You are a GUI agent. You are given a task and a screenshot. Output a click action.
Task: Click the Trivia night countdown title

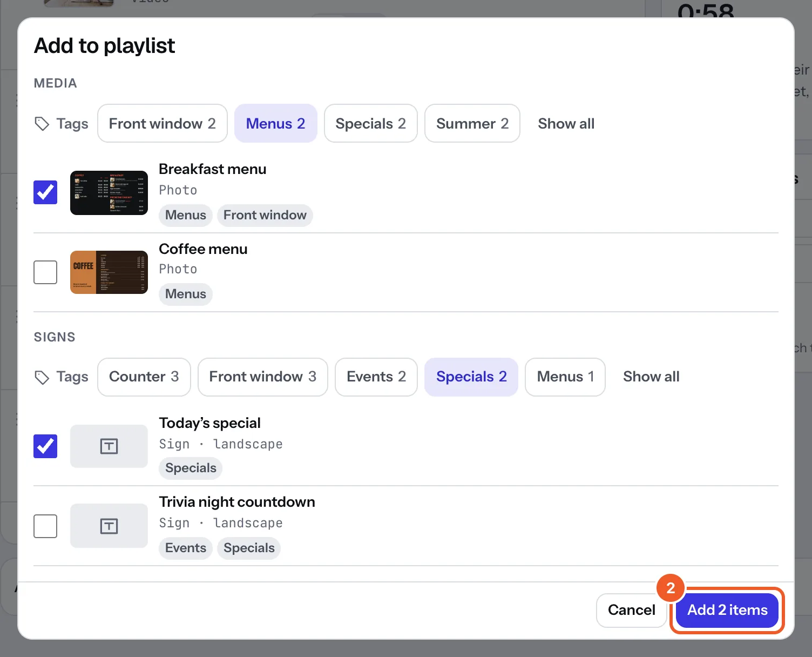pos(237,502)
